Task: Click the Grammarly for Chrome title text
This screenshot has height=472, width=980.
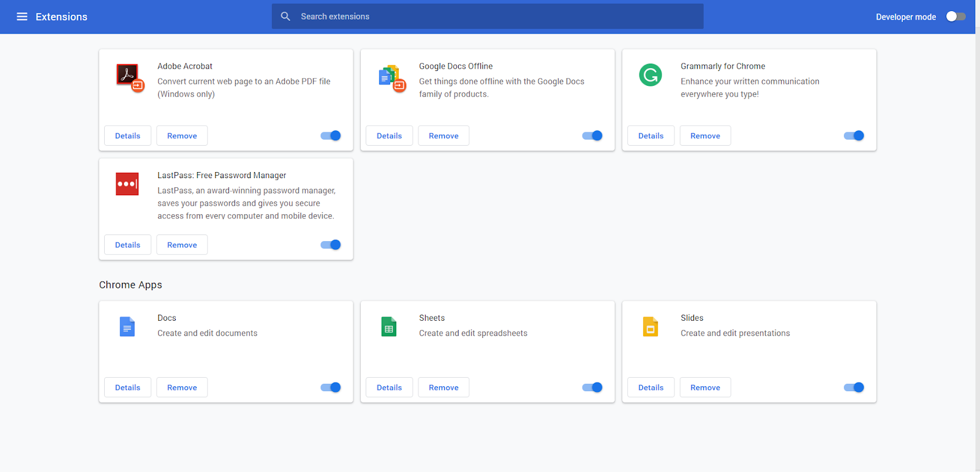Action: [723, 66]
